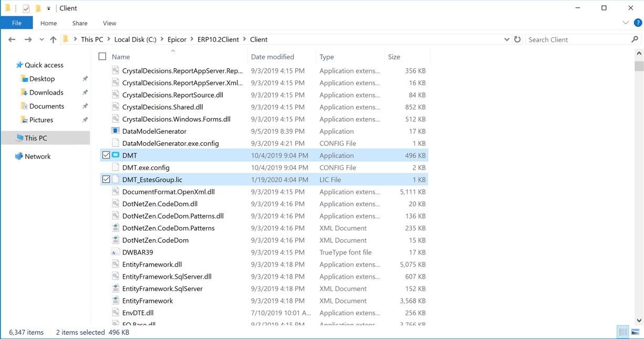Viewport: 644px width, 339px height.
Task: Click the Quick access star icon
Action: (19, 65)
